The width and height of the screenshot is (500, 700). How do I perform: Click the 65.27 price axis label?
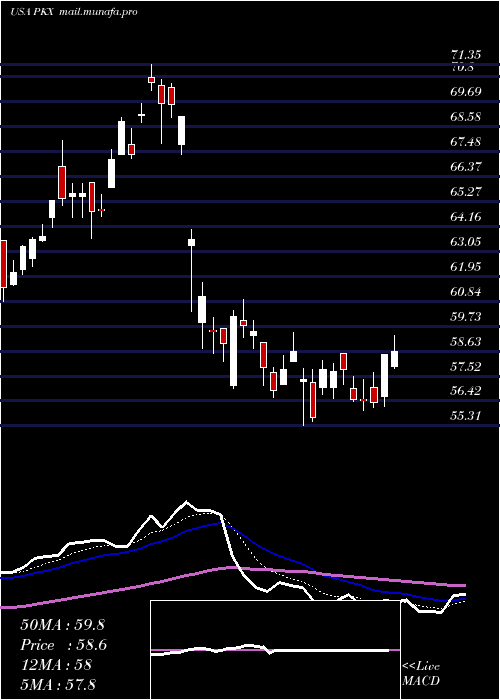466,192
